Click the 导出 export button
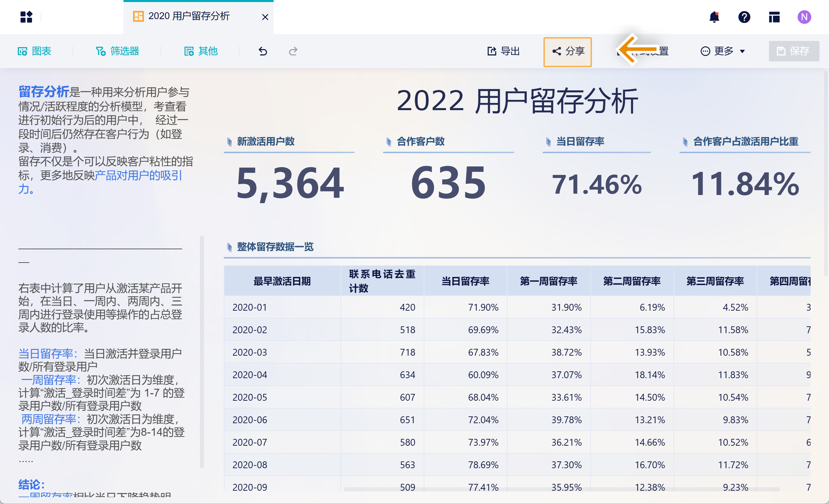 (503, 51)
